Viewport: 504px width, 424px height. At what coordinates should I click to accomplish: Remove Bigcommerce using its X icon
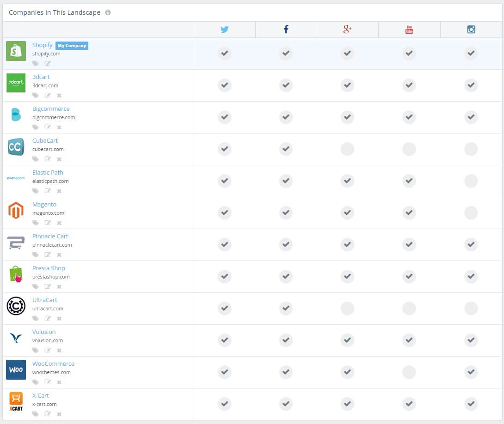[59, 127]
